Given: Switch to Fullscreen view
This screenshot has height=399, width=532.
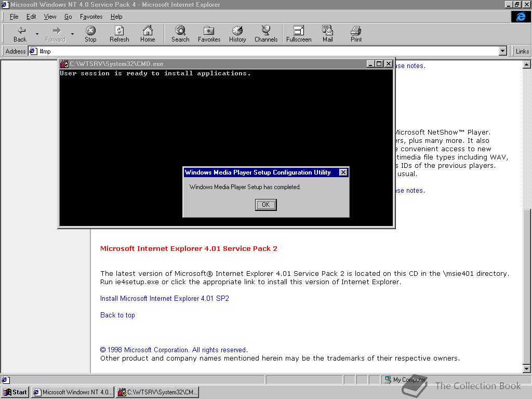Looking at the screenshot, I should 299,34.
